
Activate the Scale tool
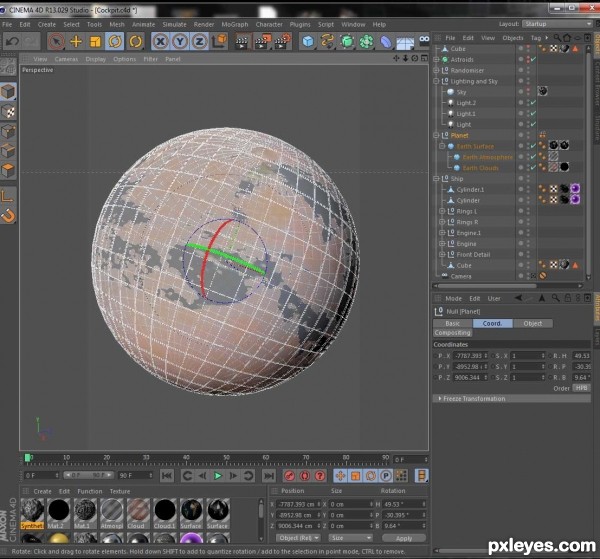pyautogui.click(x=95, y=41)
